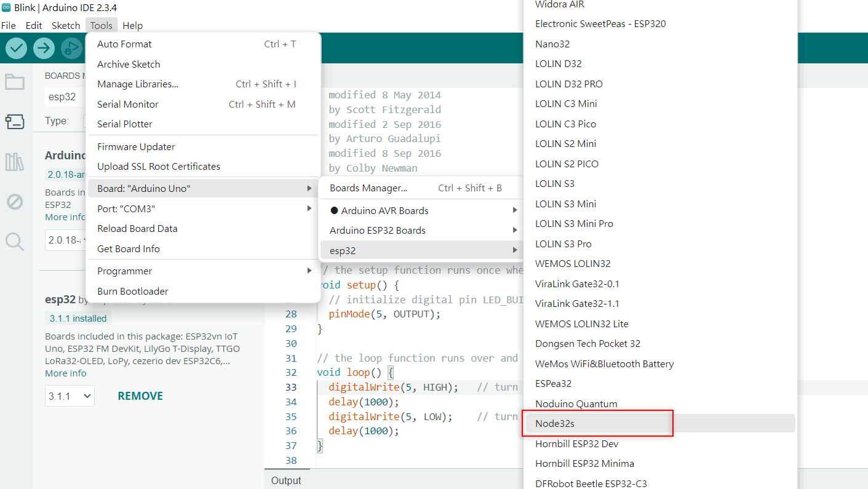
Task: Choose Manage Libraries menu entry
Action: coord(204,84)
